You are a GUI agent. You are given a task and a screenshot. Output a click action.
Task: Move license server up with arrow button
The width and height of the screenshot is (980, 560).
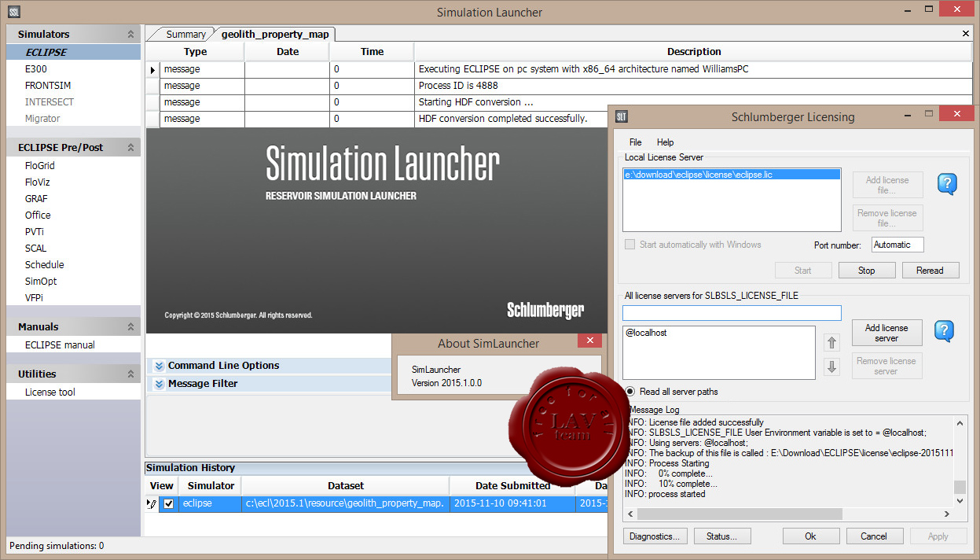[832, 342]
